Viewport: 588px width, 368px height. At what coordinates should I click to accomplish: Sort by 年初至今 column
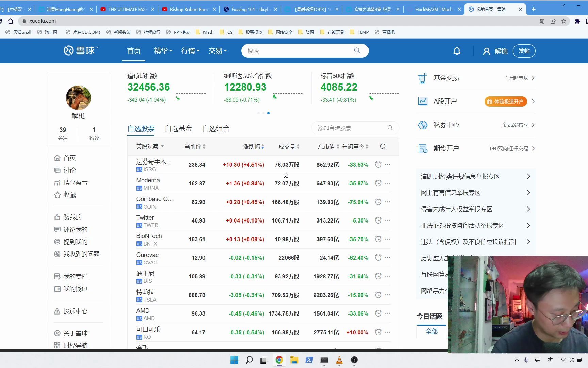355,147
